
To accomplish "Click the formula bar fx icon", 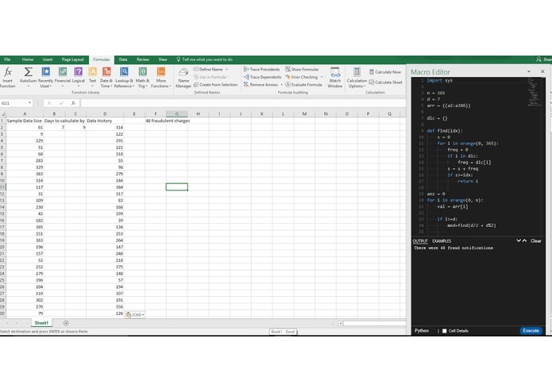I will click(x=73, y=103).
